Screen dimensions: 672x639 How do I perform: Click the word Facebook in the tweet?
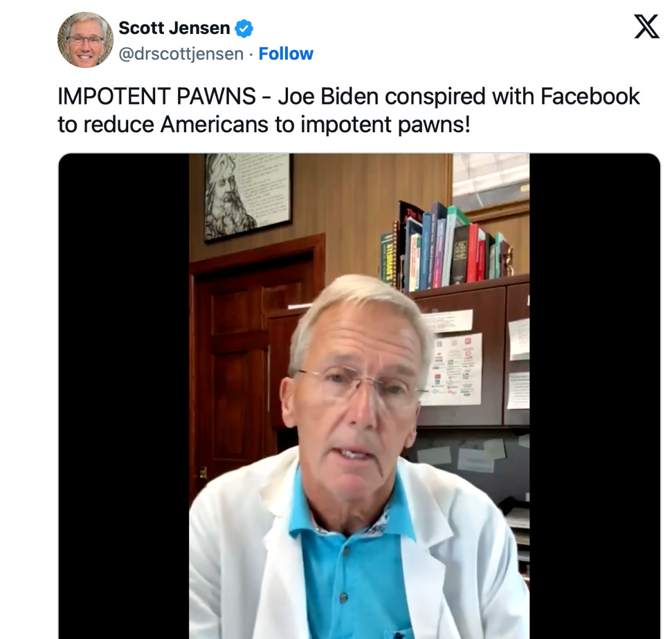click(x=590, y=96)
